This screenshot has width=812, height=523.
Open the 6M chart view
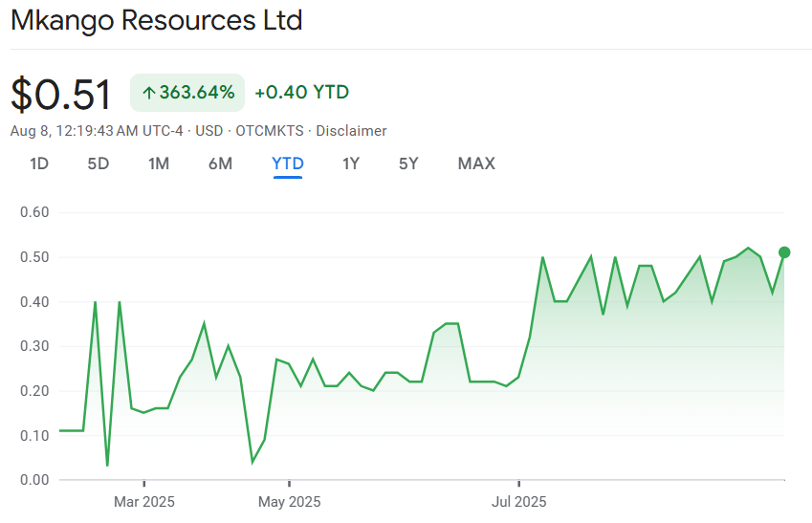(220, 163)
